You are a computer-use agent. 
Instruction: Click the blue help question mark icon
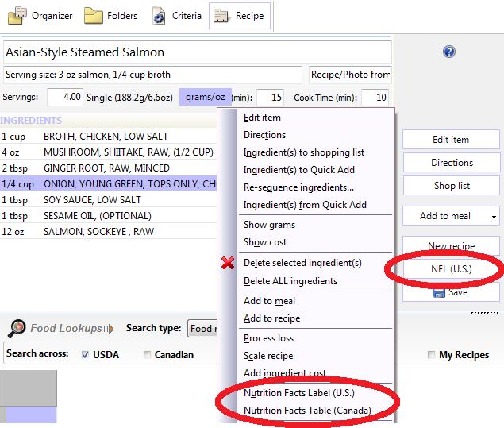[x=448, y=52]
